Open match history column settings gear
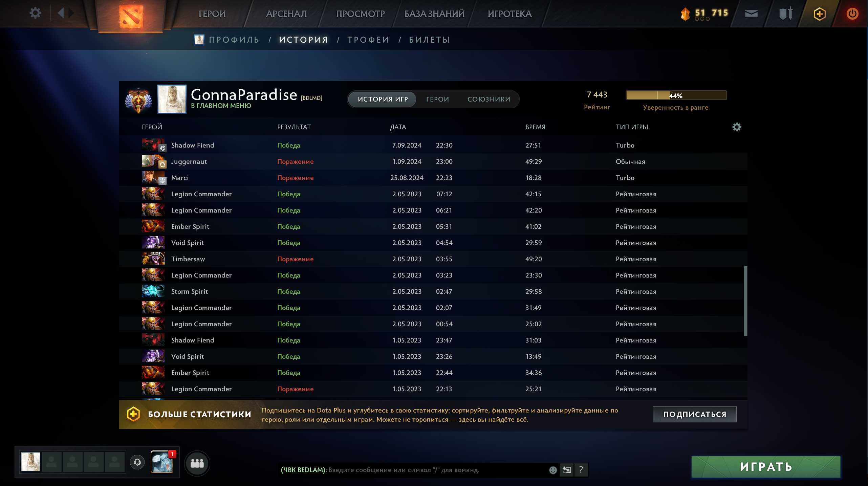This screenshot has width=868, height=486. coord(737,127)
